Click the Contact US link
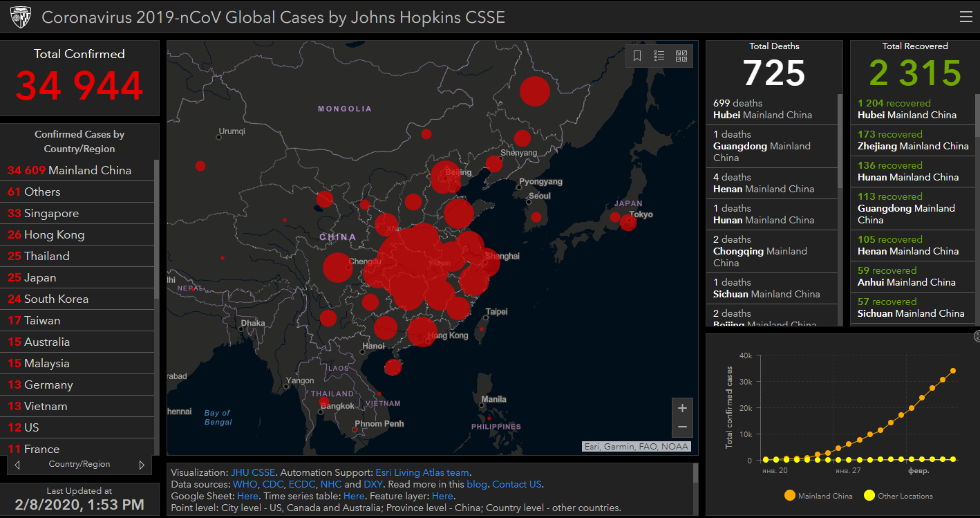980x518 pixels. (517, 484)
